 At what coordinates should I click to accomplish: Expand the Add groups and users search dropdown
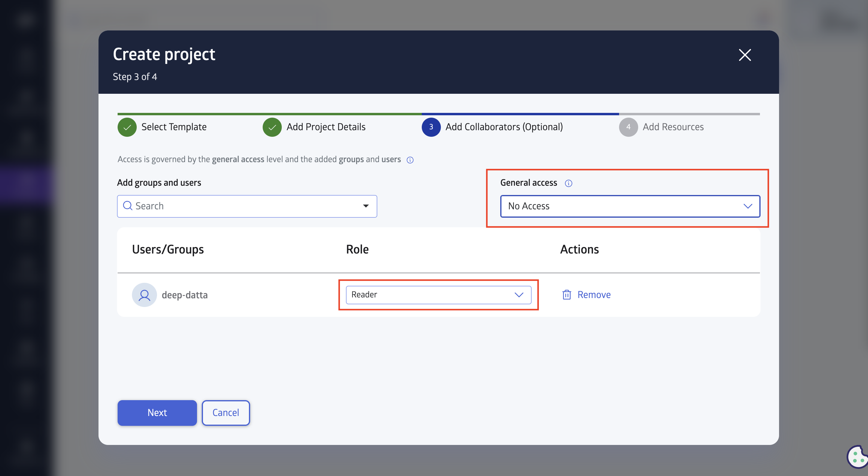point(365,205)
